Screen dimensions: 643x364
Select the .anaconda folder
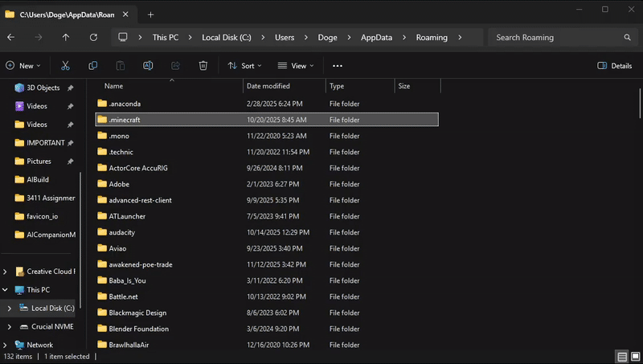click(267, 104)
